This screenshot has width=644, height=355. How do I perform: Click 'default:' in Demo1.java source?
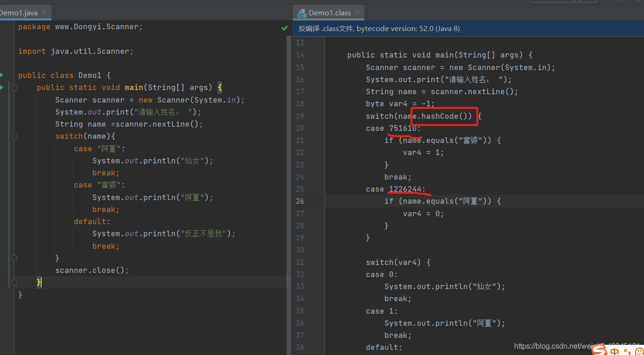pyautogui.click(x=92, y=221)
